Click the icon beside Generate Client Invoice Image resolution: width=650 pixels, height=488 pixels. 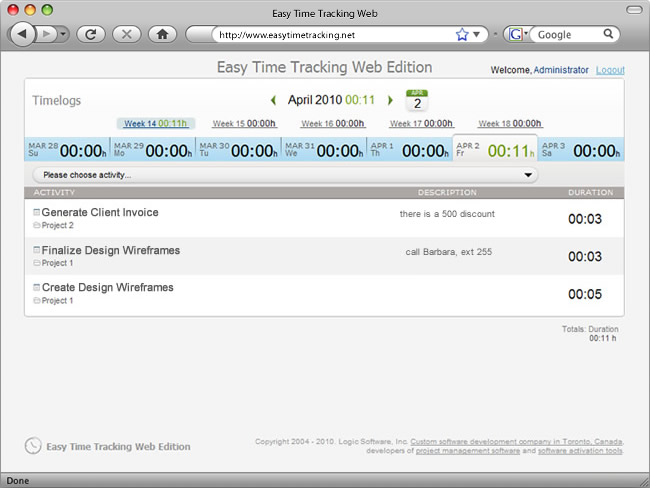coord(36,212)
